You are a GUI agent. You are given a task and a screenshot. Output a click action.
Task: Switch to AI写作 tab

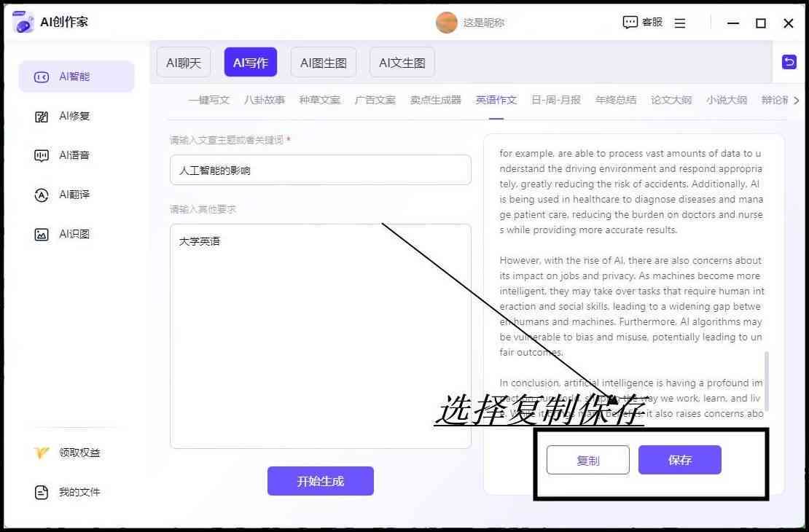pyautogui.click(x=251, y=63)
